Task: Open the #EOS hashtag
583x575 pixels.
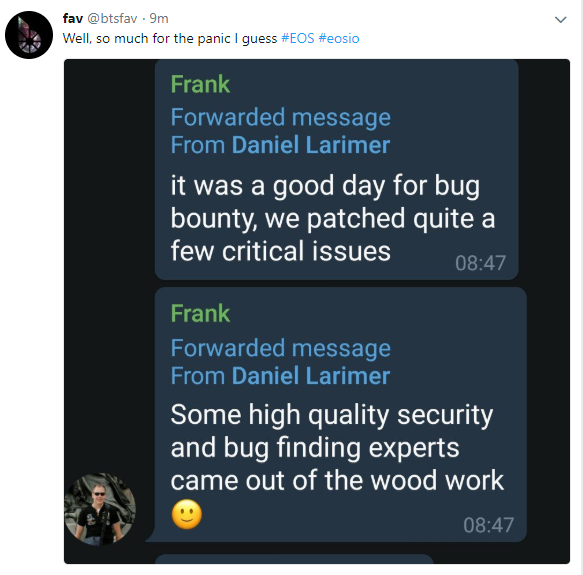Action: [x=298, y=38]
